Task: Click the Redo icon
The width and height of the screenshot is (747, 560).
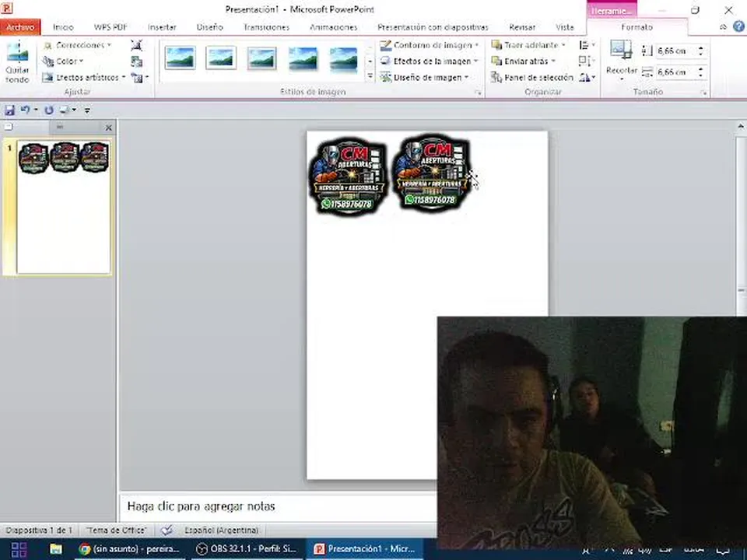Action: 48,110
